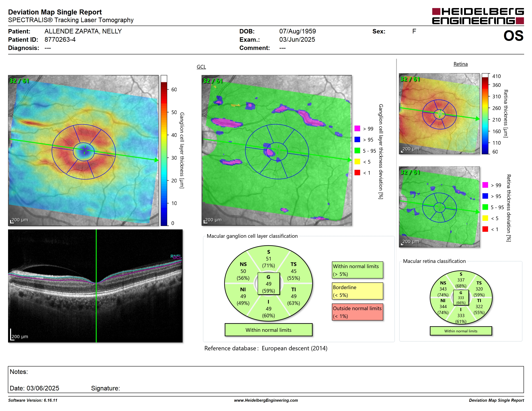Click the yellow <5 swatch in GCL legend

(357, 161)
